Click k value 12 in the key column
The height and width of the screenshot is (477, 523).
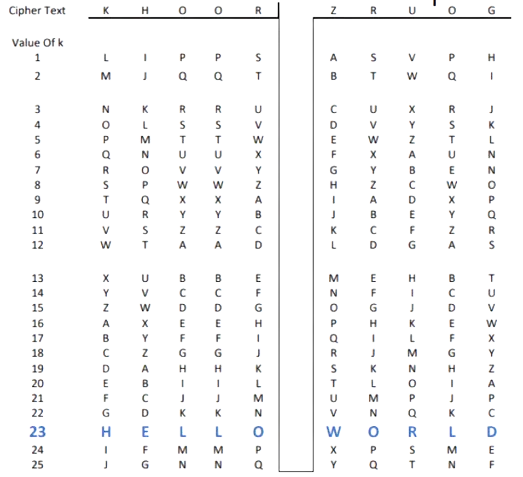coord(38,245)
